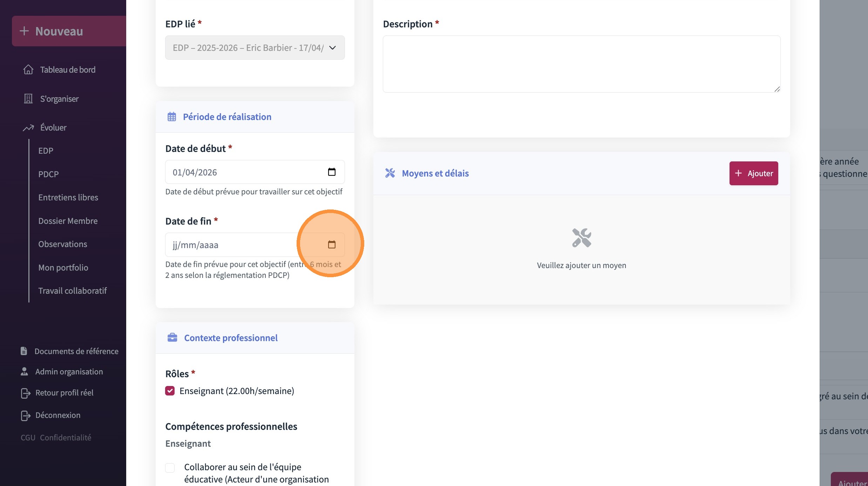Click the Ajouter button in Moyens et délais
This screenshot has height=486, width=868.
click(x=753, y=173)
